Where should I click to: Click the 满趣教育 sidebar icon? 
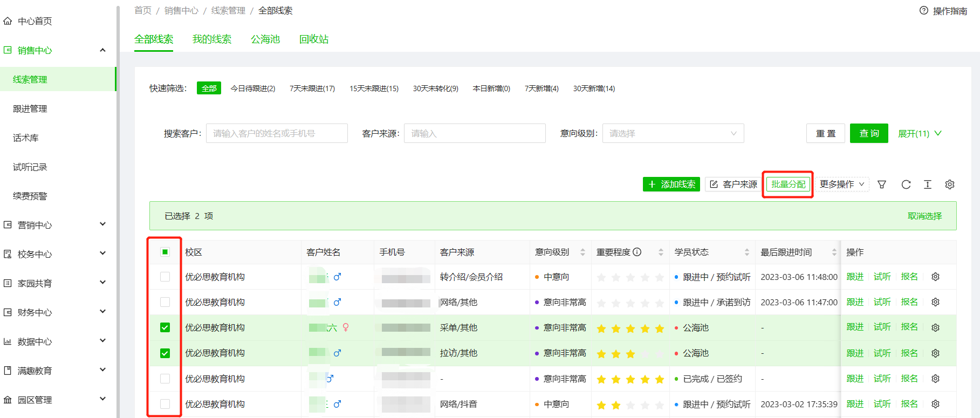pyautogui.click(x=8, y=371)
